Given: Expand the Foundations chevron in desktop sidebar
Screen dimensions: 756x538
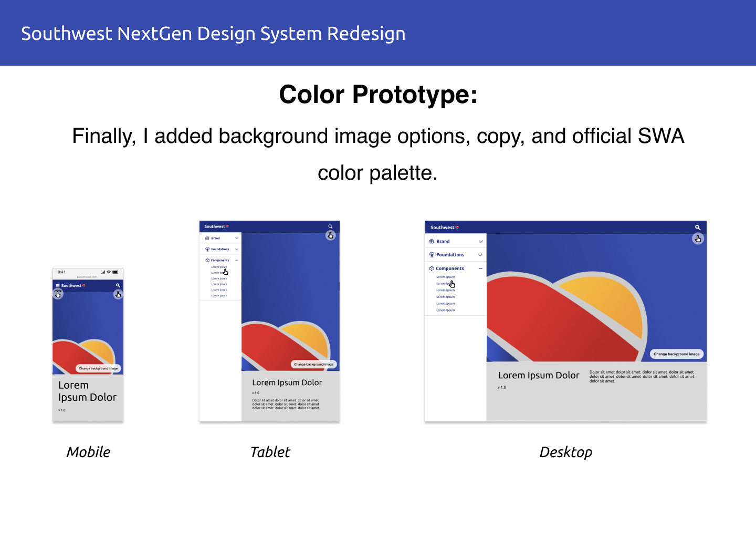Looking at the screenshot, I should pos(480,255).
